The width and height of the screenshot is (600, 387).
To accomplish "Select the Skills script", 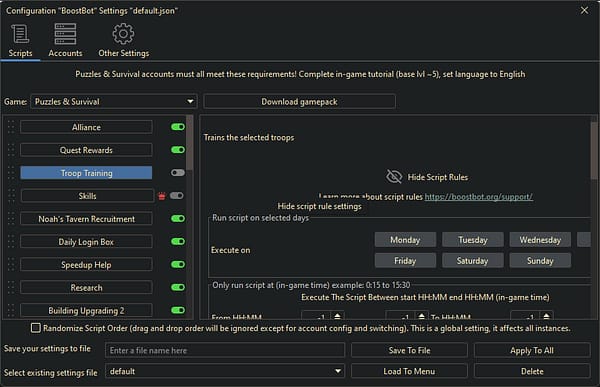I will click(x=87, y=196).
